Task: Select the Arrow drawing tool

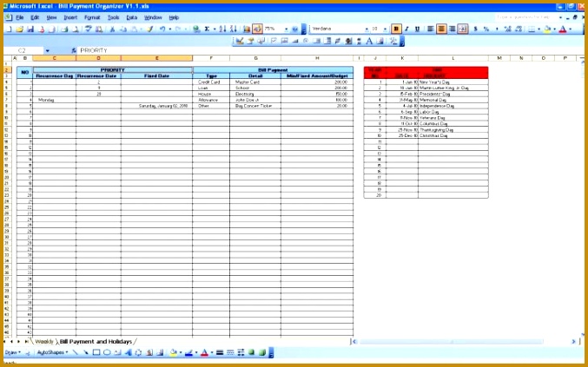Action: (x=86, y=352)
